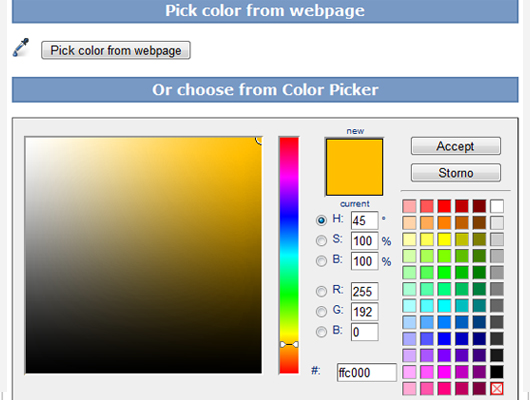Click the 'Pick color from webpage' blue header

(265, 11)
